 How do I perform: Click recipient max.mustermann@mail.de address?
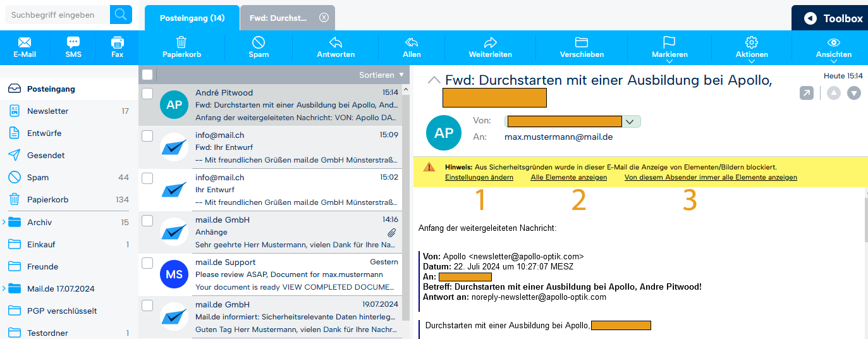click(x=558, y=137)
